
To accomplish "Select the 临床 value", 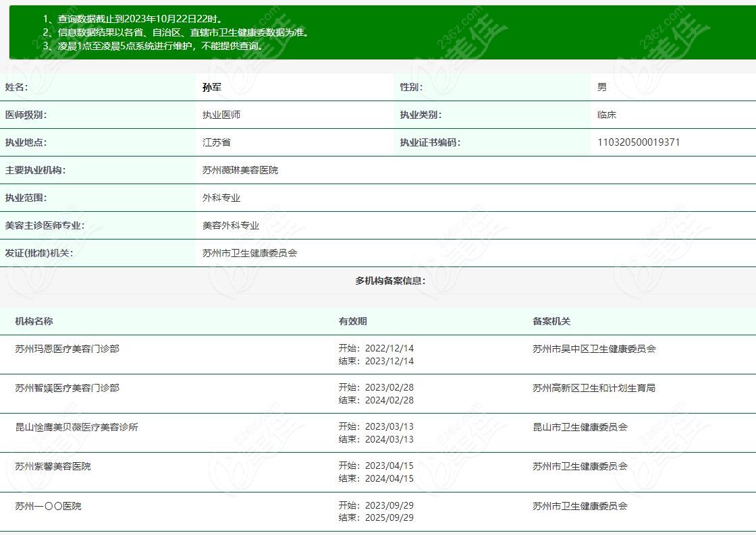I will (607, 115).
